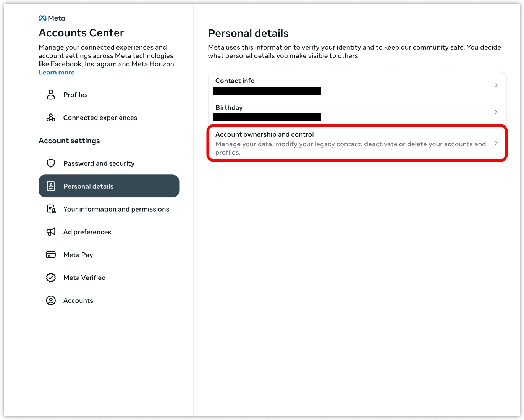Click the Personal details ID card icon
The width and height of the screenshot is (524, 420).
[x=51, y=186]
